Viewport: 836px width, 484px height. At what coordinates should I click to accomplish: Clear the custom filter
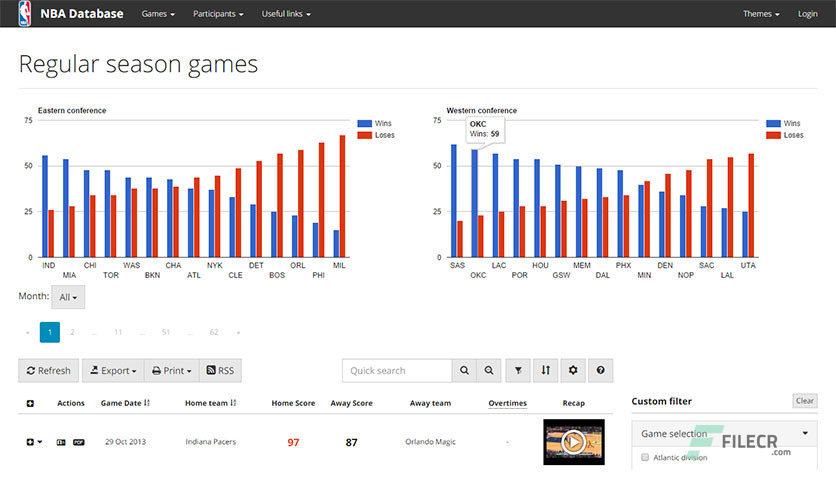[x=805, y=401]
